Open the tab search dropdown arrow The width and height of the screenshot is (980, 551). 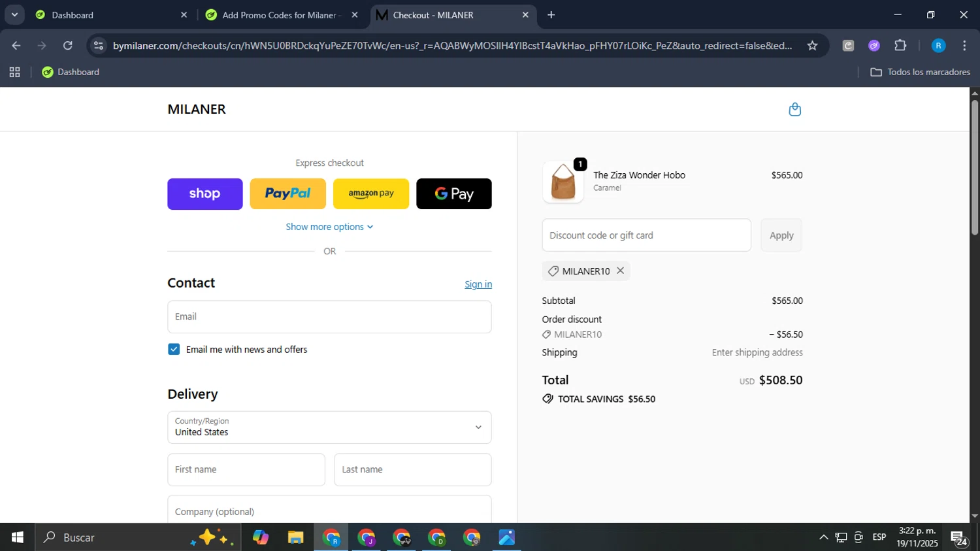14,14
